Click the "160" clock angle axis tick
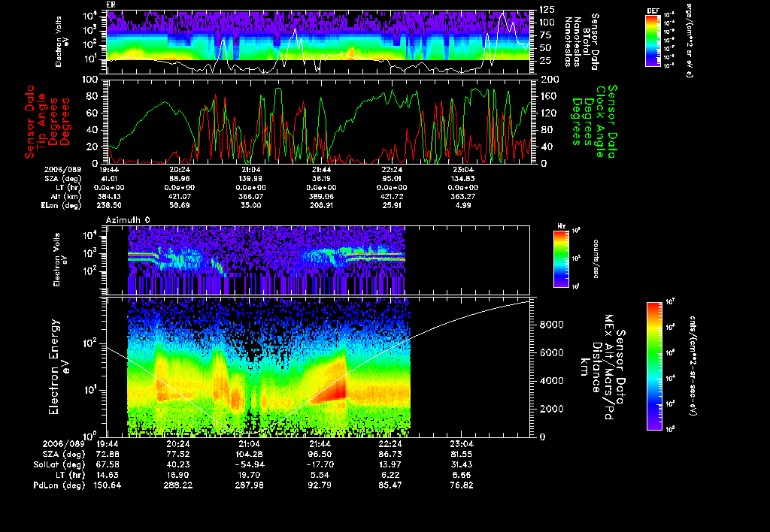770x532 pixels. (x=549, y=96)
